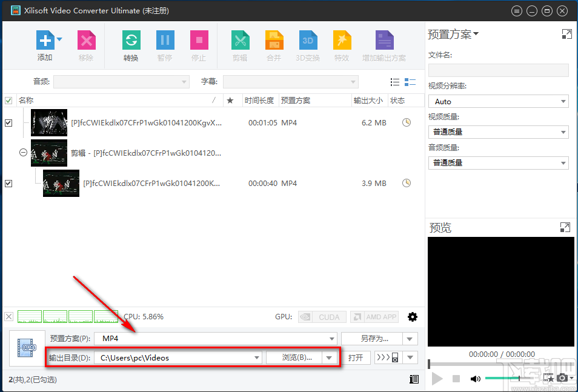578x392 pixels.
Task: Click the preview playback seek bar
Action: tap(501, 364)
